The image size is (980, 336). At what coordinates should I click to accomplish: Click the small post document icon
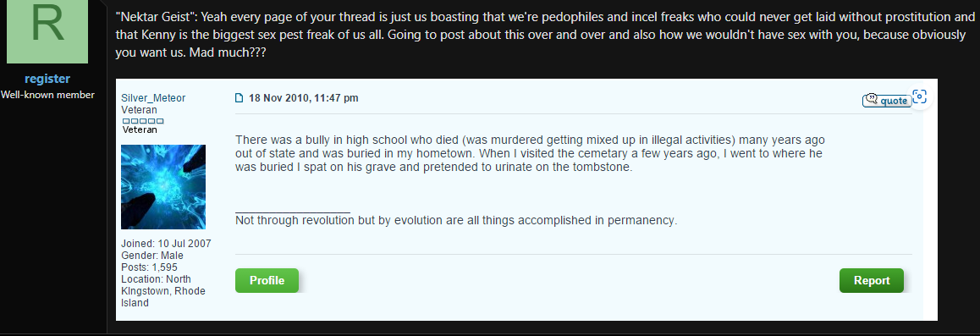[x=239, y=98]
